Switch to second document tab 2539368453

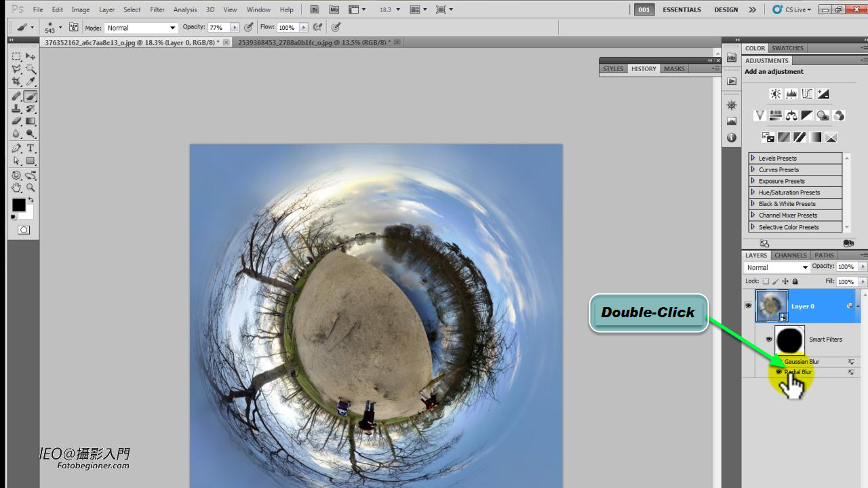(x=314, y=42)
